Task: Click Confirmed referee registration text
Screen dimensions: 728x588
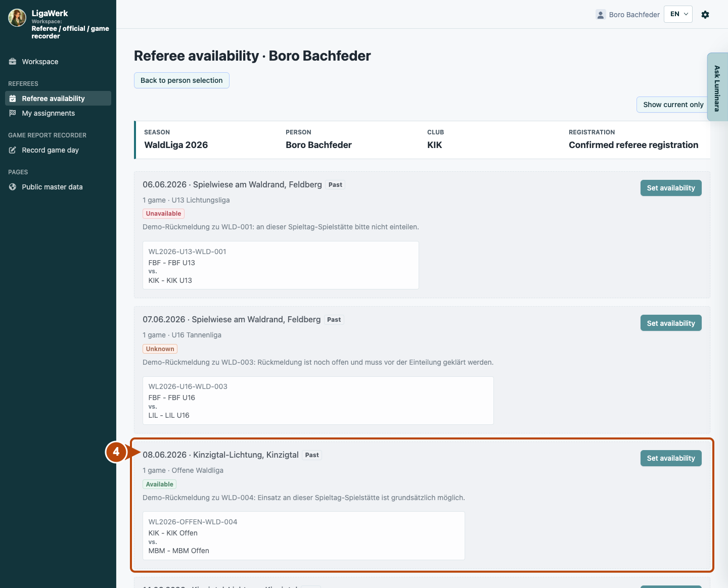Action: click(x=633, y=145)
